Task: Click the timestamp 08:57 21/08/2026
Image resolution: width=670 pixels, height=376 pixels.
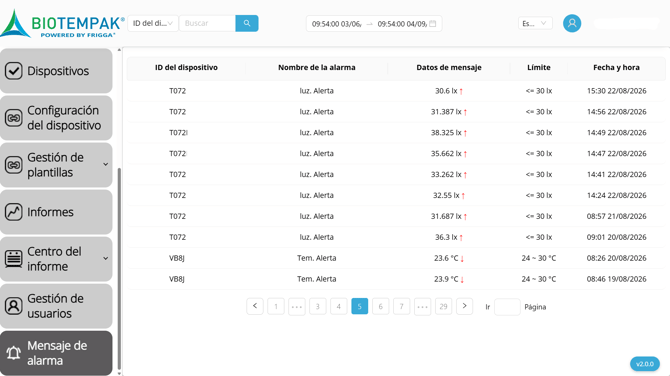Action: pos(616,217)
